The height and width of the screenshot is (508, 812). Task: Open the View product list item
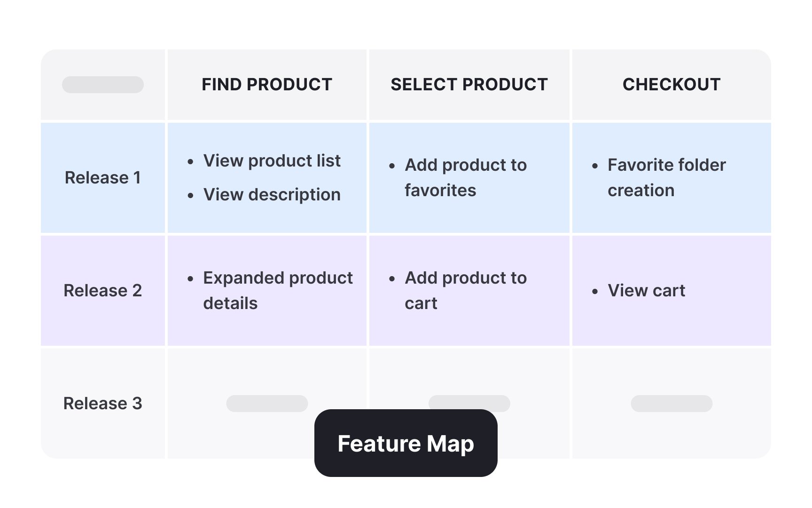[272, 161]
